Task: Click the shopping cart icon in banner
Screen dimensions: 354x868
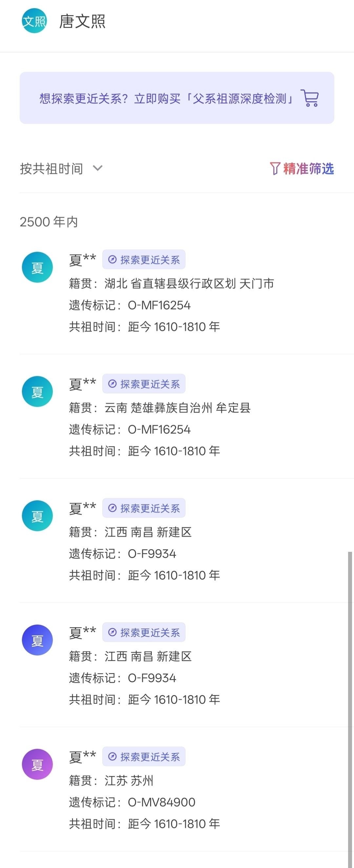Action: 309,98
